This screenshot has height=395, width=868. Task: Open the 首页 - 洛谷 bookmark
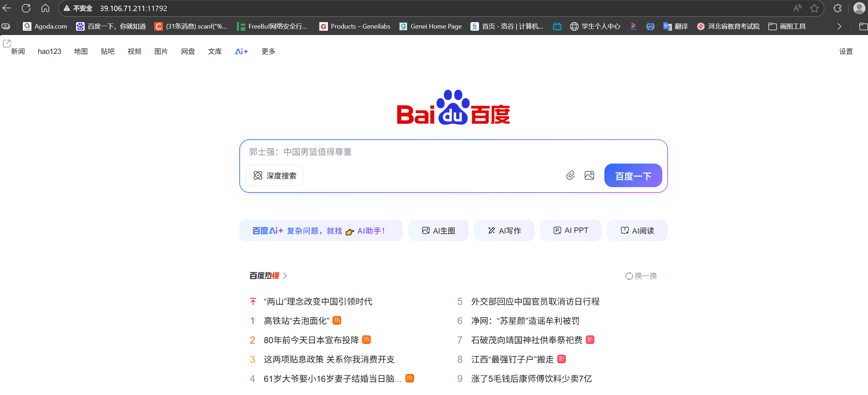[507, 26]
